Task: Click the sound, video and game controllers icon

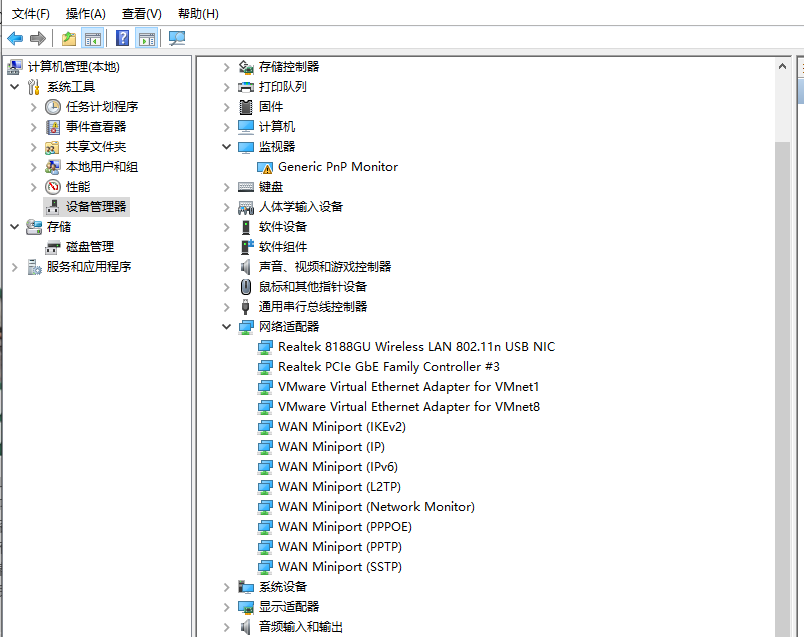Action: click(x=246, y=267)
